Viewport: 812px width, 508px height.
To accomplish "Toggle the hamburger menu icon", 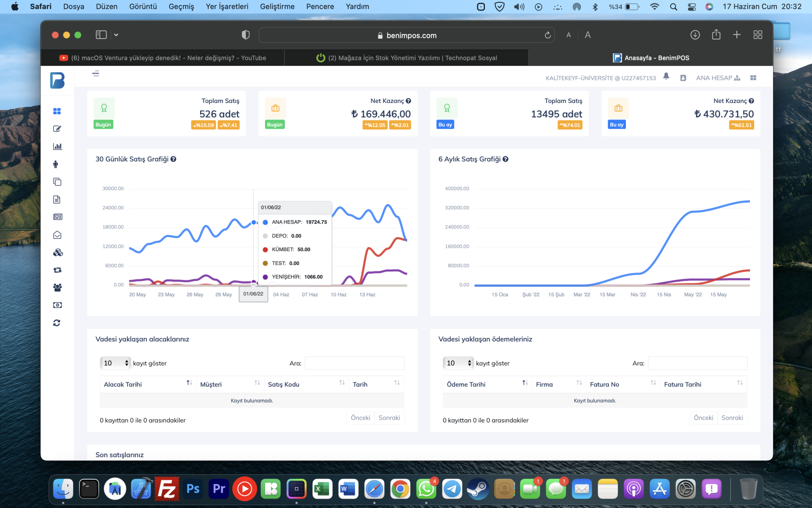I will click(95, 73).
